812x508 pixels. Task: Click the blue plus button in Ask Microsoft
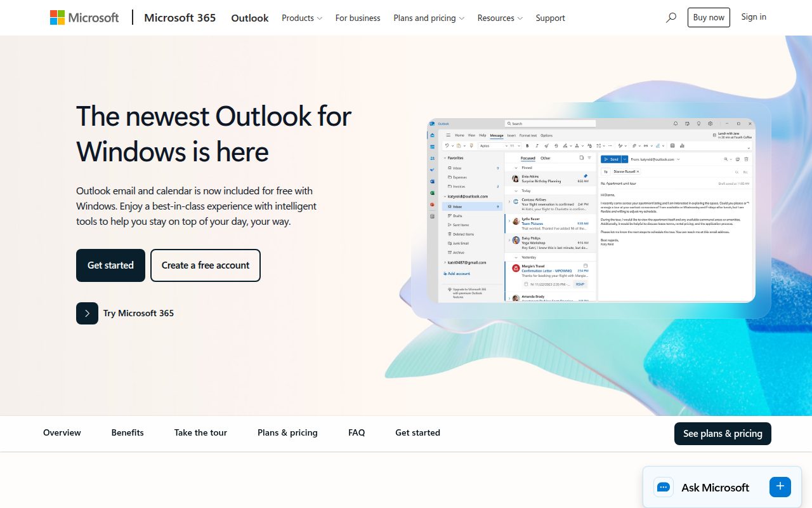780,486
